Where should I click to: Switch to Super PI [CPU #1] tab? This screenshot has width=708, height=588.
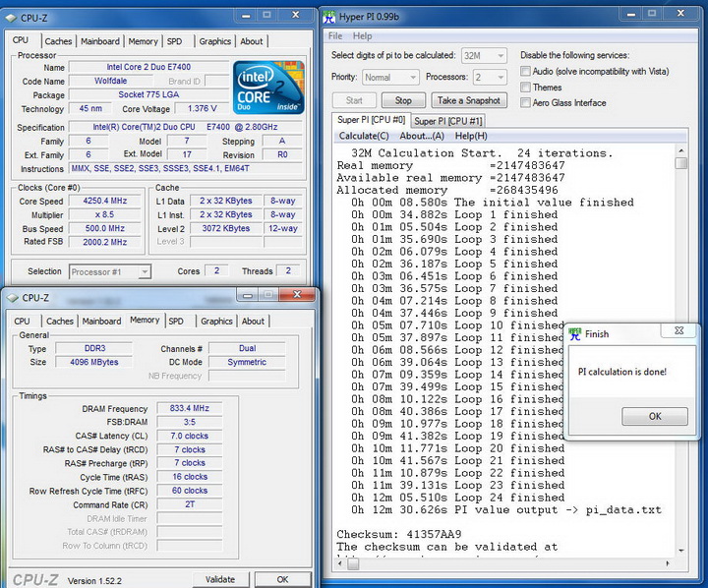[448, 121]
